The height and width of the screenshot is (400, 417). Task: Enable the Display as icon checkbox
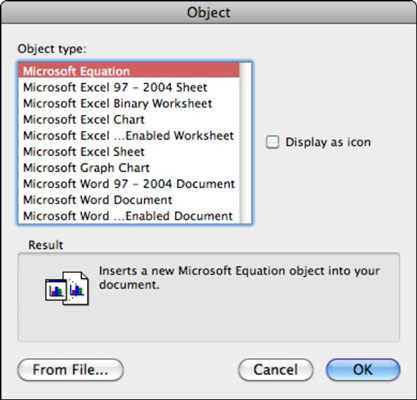(x=272, y=142)
